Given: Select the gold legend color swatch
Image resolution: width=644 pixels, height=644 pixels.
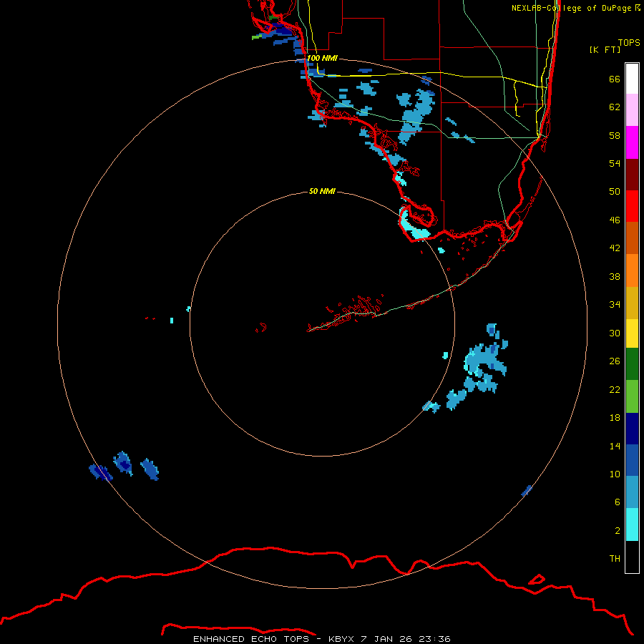Looking at the screenshot, I should coord(632,302).
